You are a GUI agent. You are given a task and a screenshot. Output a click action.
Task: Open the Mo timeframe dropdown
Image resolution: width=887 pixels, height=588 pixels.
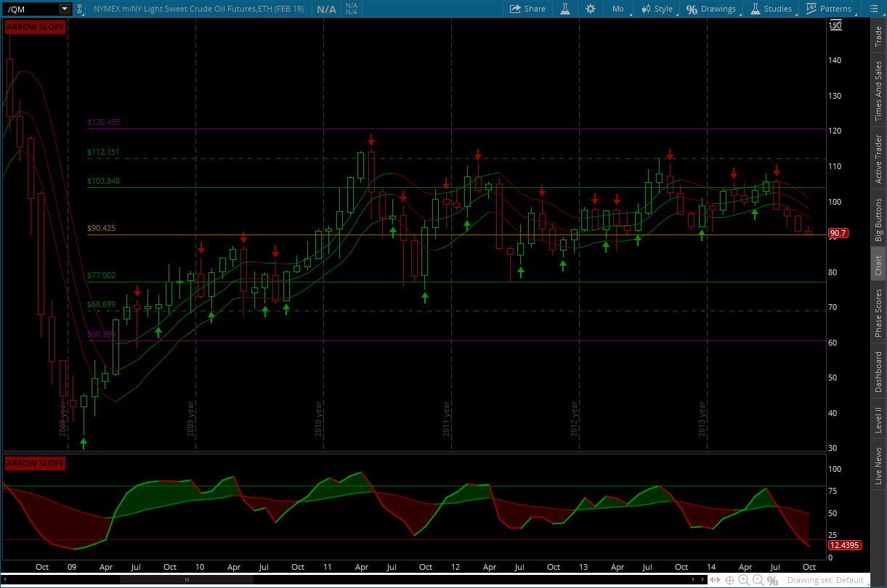pyautogui.click(x=617, y=9)
